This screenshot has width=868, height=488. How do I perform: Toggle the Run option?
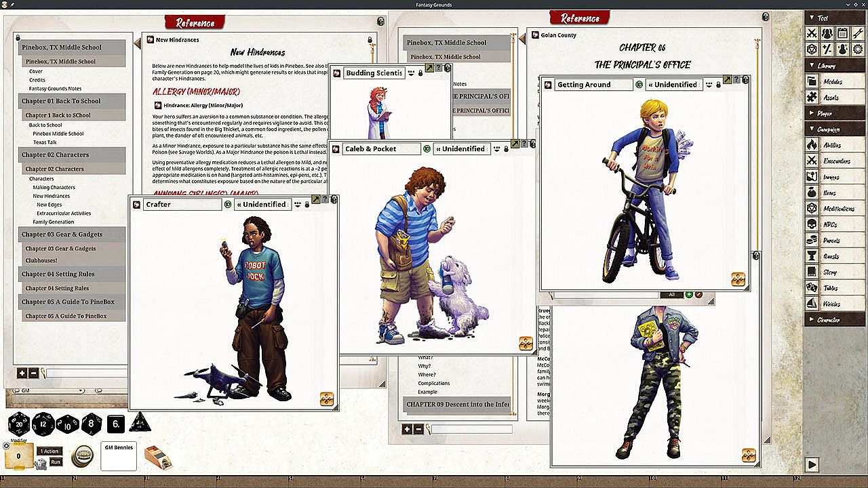click(56, 462)
